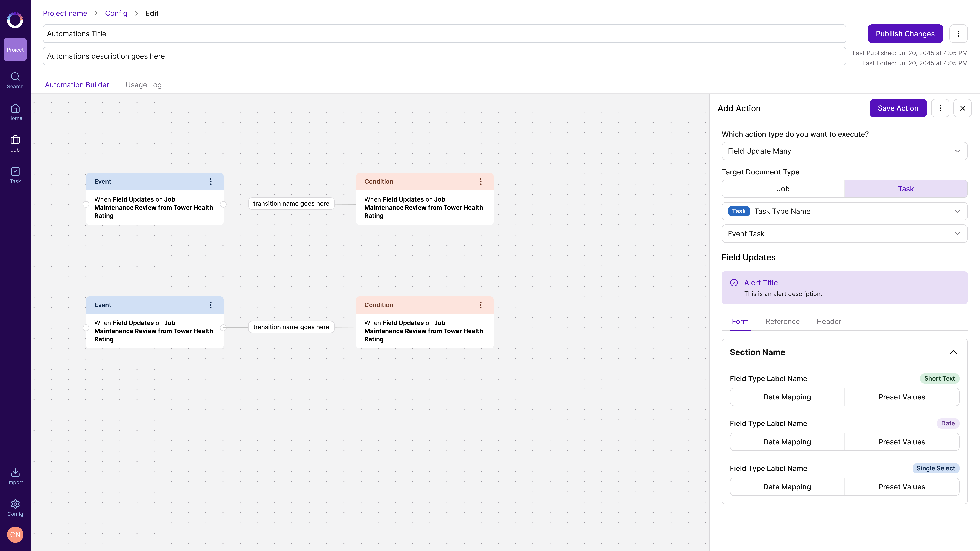Viewport: 980px width, 551px height.
Task: Click the CN user avatar
Action: [15, 535]
